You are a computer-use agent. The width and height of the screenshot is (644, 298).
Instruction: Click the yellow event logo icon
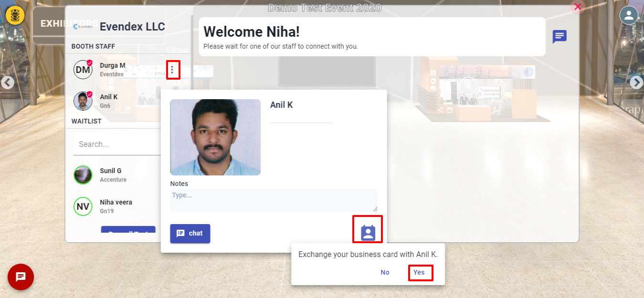coord(15,15)
